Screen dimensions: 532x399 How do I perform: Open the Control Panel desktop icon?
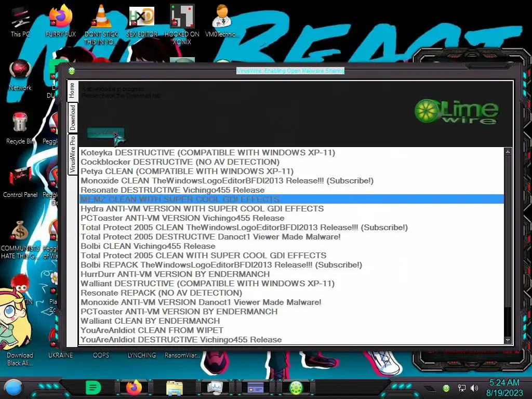pyautogui.click(x=20, y=182)
